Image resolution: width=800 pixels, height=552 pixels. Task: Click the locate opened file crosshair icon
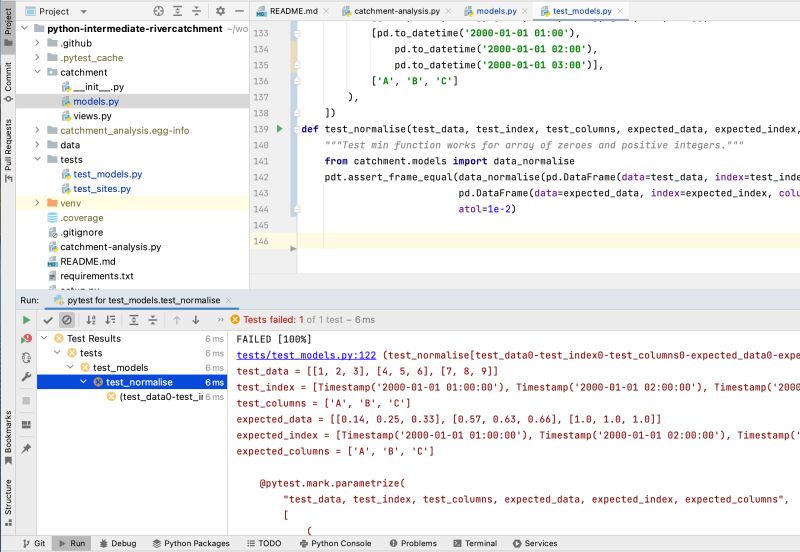point(159,11)
